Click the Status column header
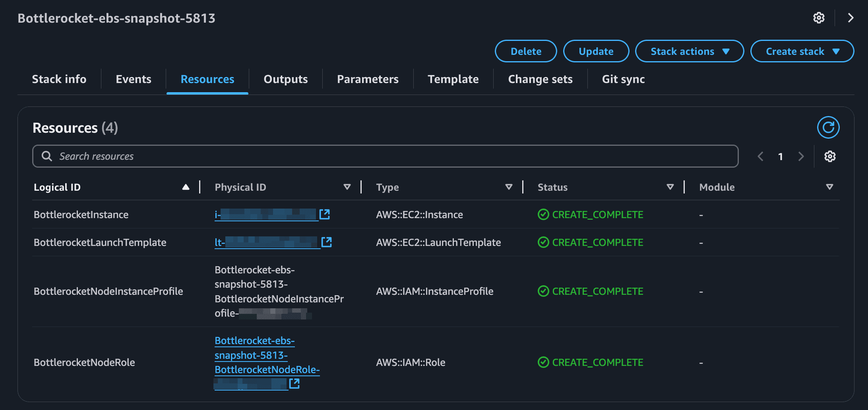The image size is (868, 410). (x=552, y=187)
